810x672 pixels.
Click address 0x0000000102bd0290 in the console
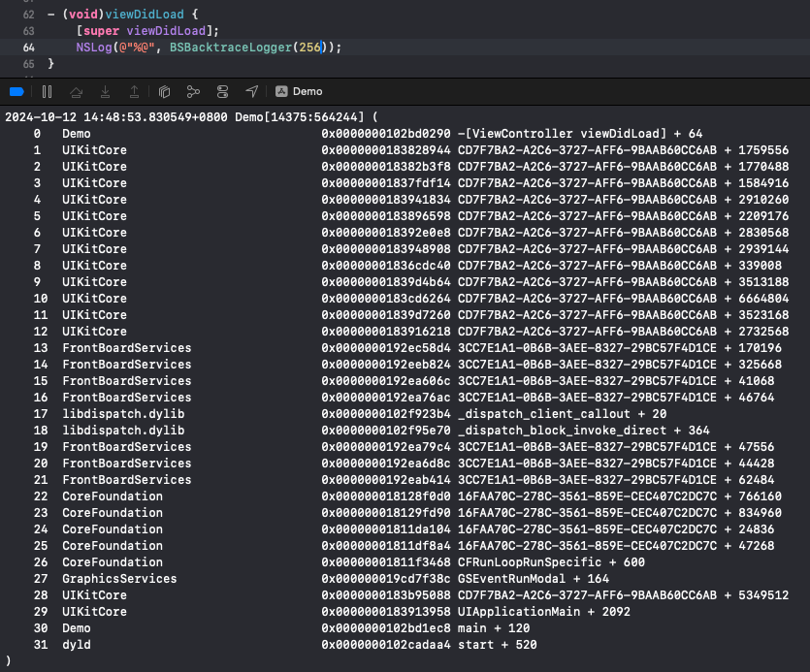click(386, 134)
